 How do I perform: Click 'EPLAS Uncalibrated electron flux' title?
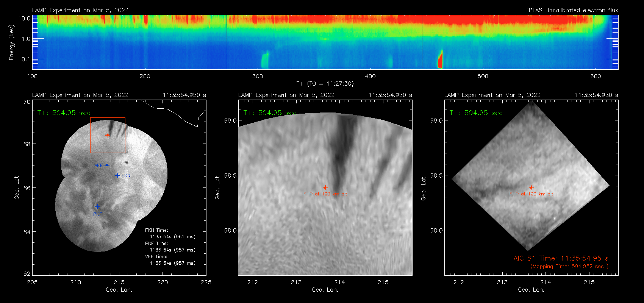[572, 10]
